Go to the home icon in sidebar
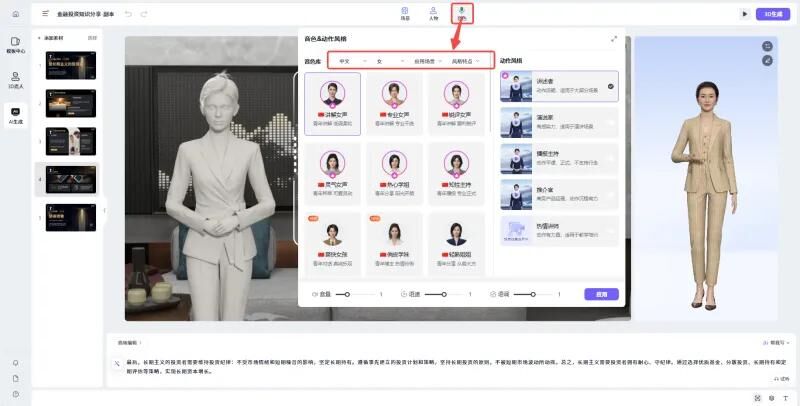800x406 pixels. coord(16,14)
